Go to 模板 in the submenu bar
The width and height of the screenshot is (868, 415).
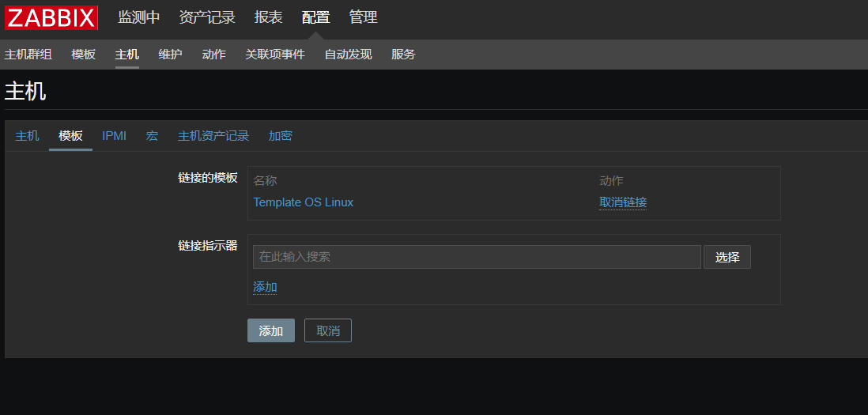(84, 55)
